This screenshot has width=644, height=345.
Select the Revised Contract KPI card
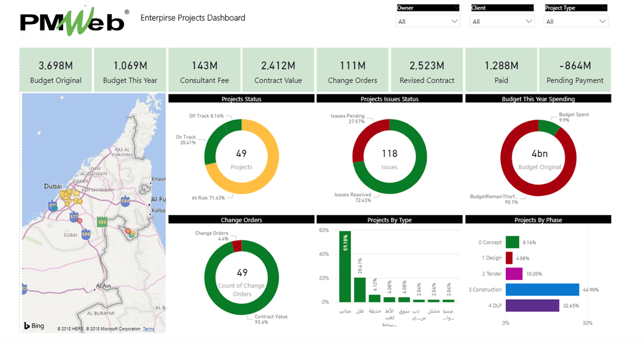point(427,70)
